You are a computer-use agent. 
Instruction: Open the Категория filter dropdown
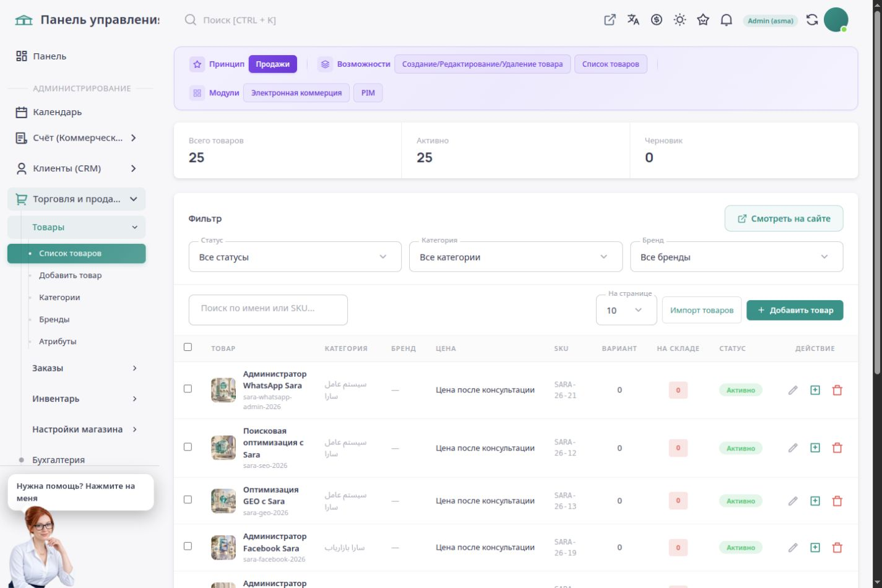tap(516, 257)
